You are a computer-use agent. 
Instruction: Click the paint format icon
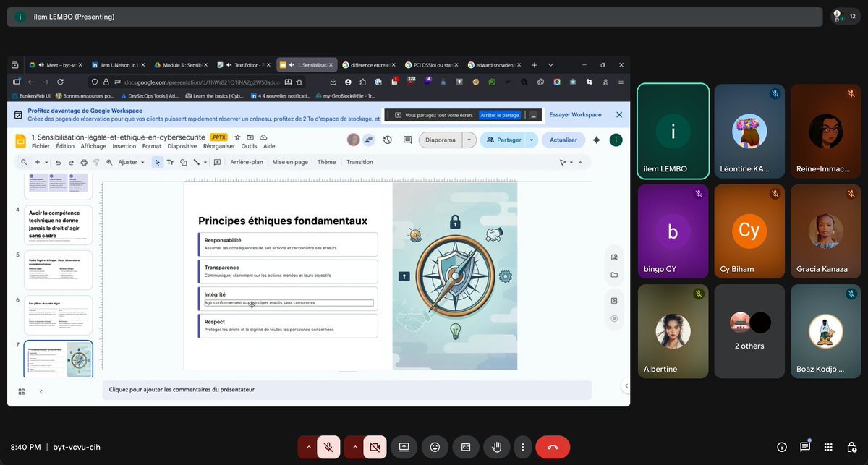(96, 162)
